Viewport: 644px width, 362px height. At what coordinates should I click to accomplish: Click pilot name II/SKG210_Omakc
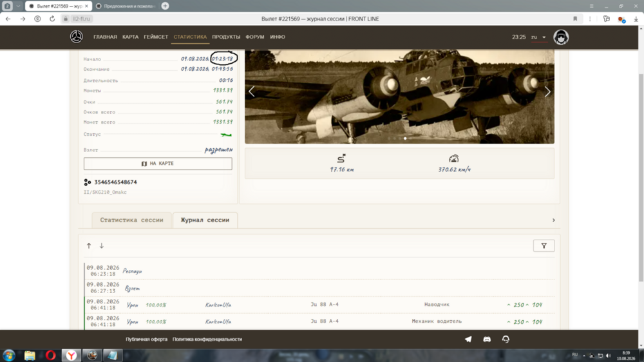click(105, 193)
